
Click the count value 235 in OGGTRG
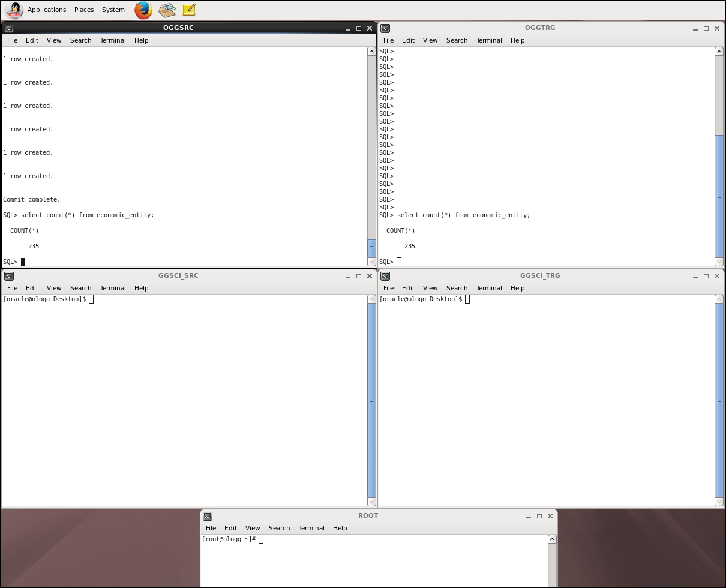tap(410, 246)
